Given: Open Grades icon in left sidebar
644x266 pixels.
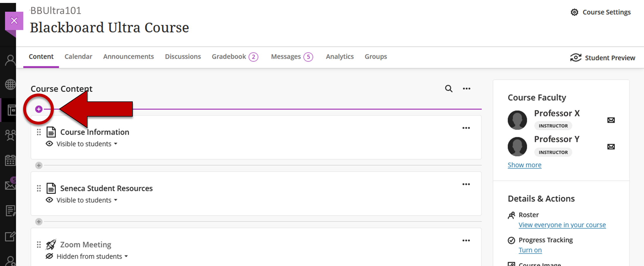Looking at the screenshot, I should point(10,211).
